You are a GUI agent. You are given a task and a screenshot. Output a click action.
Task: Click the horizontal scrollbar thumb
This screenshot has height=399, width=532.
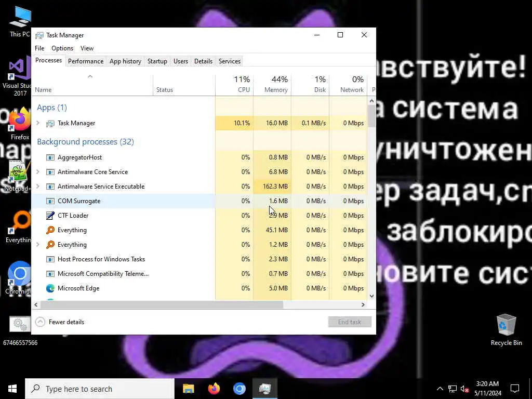click(162, 304)
